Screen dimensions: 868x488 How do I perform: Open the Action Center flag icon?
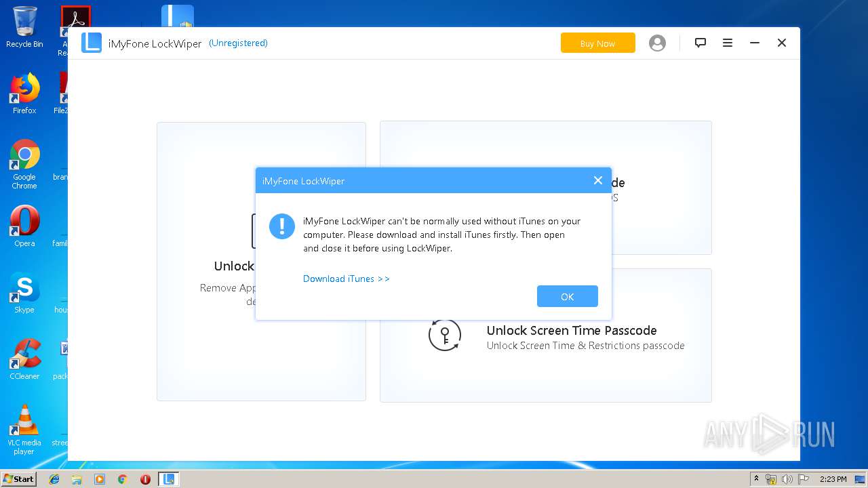pos(804,479)
